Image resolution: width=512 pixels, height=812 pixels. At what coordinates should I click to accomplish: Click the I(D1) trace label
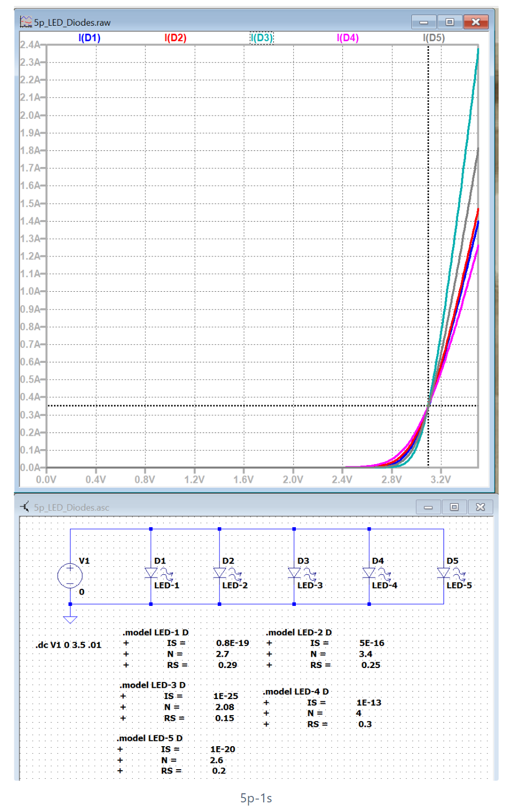pyautogui.click(x=89, y=37)
